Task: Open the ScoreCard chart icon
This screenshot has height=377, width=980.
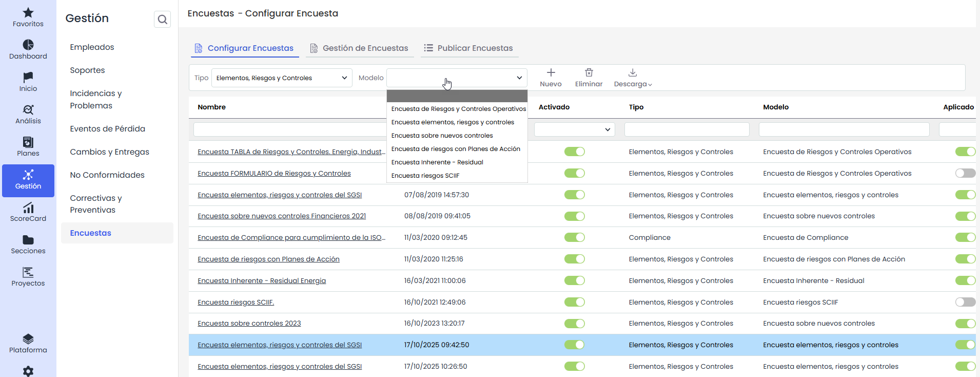Action: [x=28, y=208]
